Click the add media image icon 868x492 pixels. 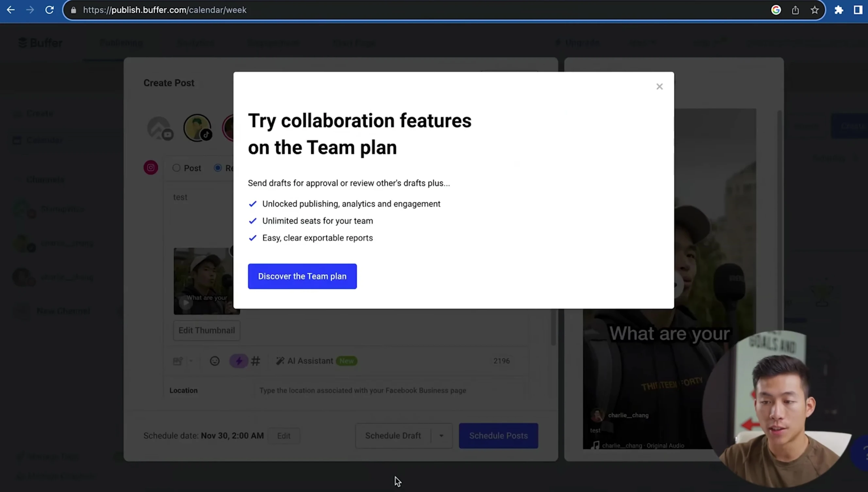click(178, 361)
